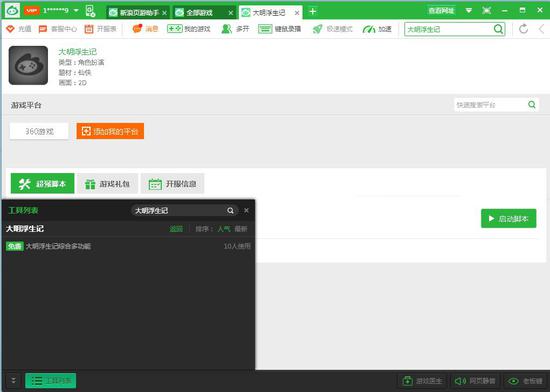550x392 pixels.
Task: Click the 10人使用 usage count text
Action: (x=237, y=246)
